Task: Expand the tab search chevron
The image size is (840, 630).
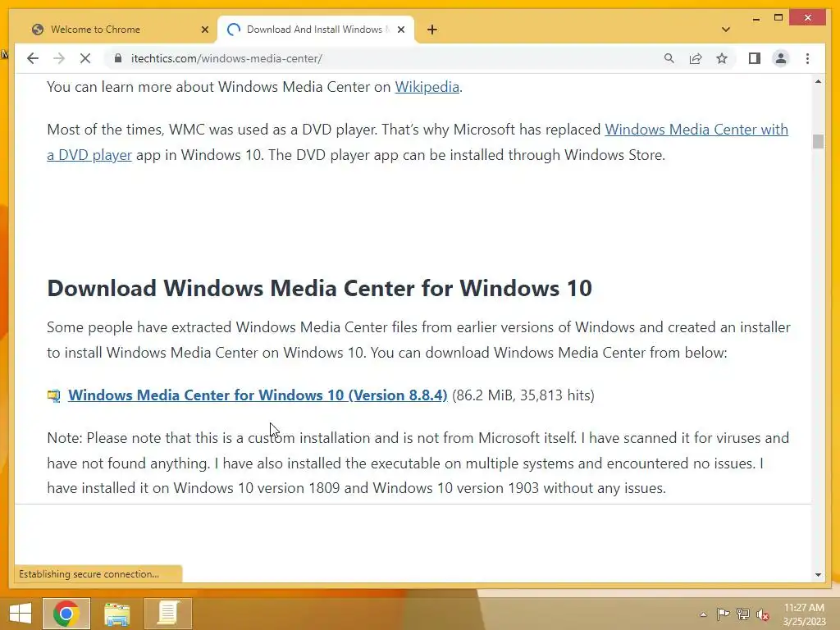Action: coord(726,30)
